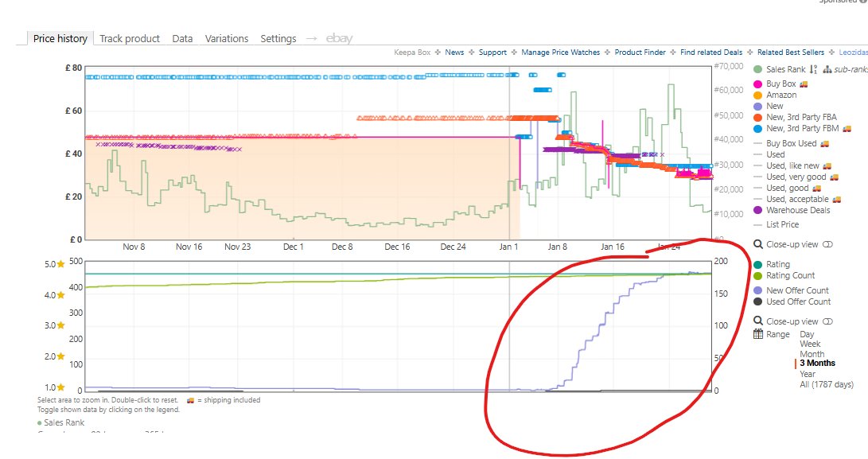The width and height of the screenshot is (868, 459).
Task: Set range to Month
Action: 812,354
